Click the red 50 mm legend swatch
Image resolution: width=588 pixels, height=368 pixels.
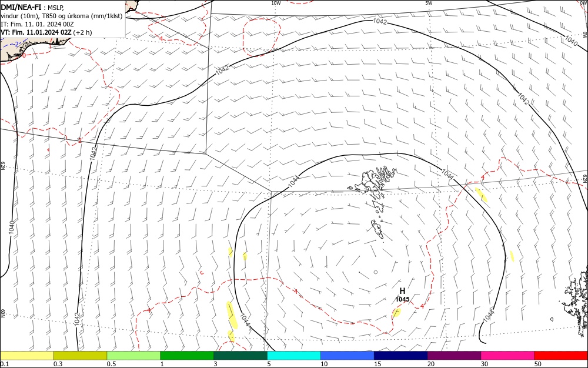tap(561, 356)
